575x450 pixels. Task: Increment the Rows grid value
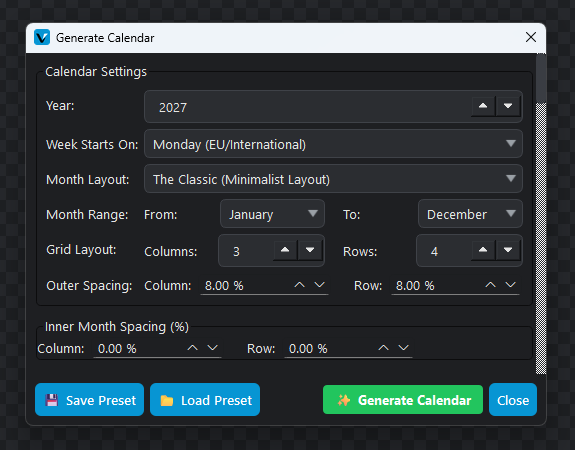(x=483, y=250)
